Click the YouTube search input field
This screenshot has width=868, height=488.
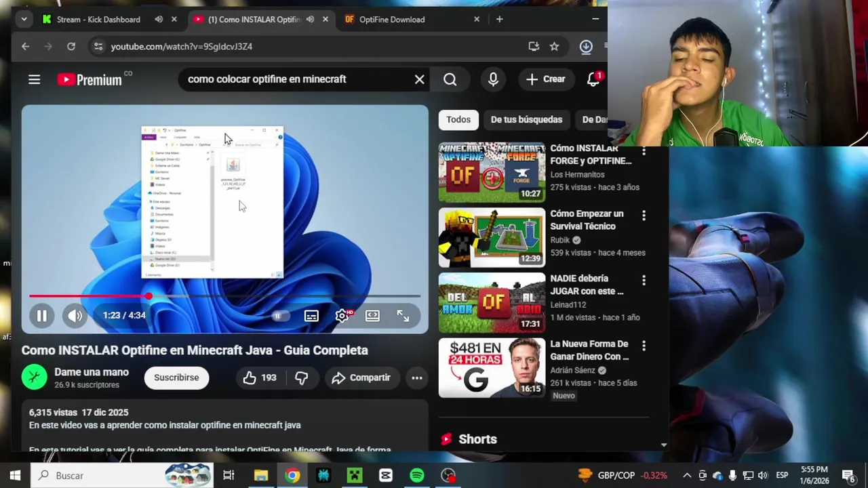pos(298,79)
